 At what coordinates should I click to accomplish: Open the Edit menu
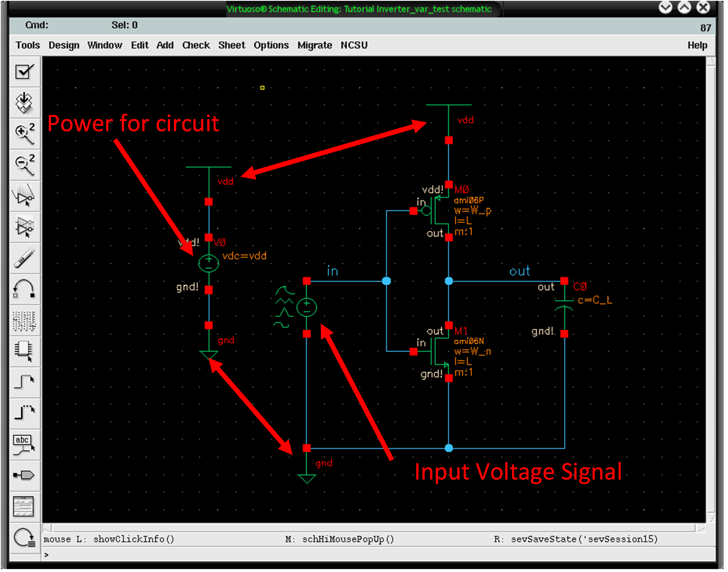coord(140,45)
